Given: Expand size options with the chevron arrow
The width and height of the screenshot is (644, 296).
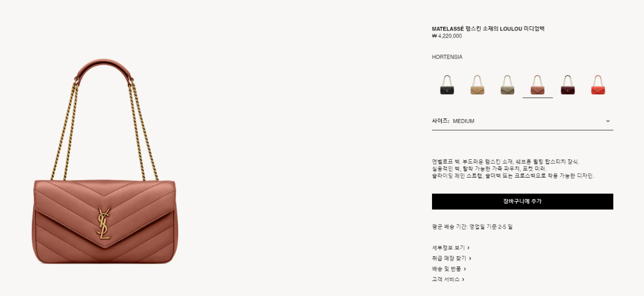Looking at the screenshot, I should coord(608,121).
